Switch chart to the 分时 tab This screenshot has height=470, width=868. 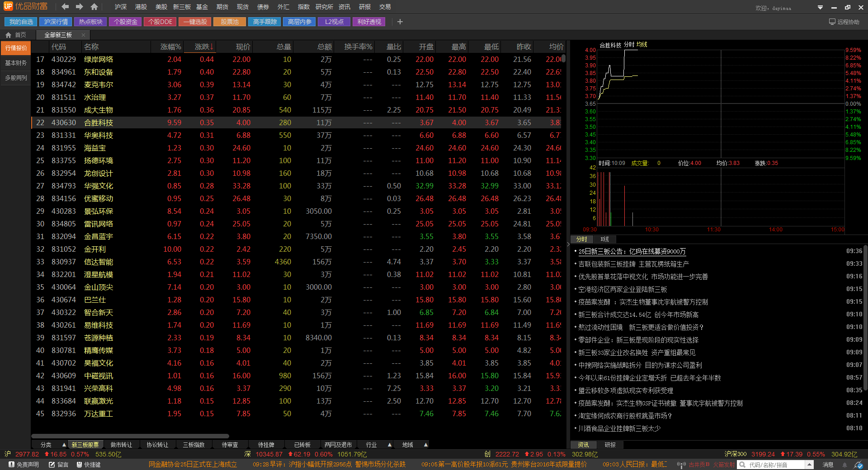582,239
